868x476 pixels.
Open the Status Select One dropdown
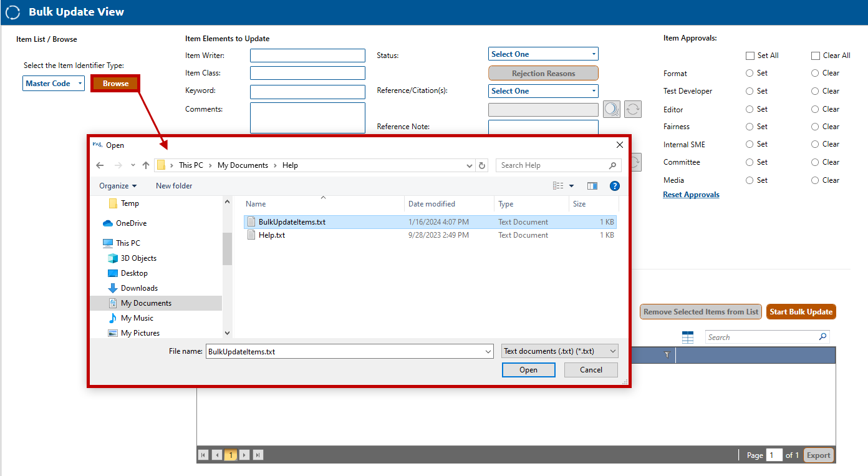click(543, 54)
